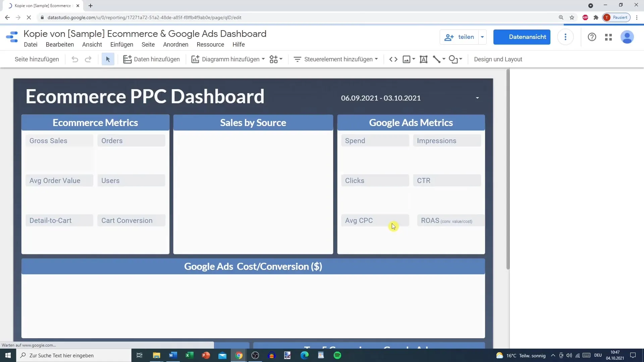Open Spotify from the taskbar
The width and height of the screenshot is (644, 362).
click(337, 355)
